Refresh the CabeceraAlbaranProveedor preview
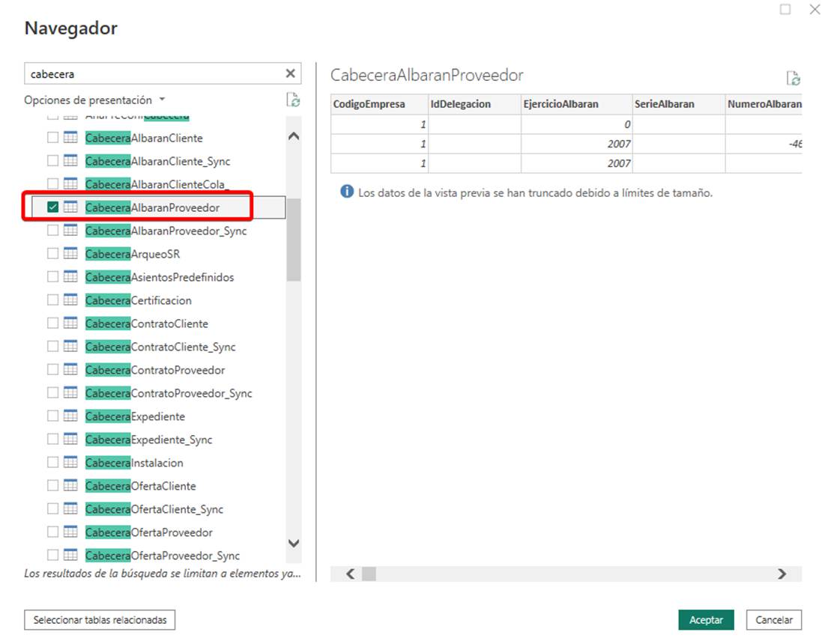 coord(793,79)
